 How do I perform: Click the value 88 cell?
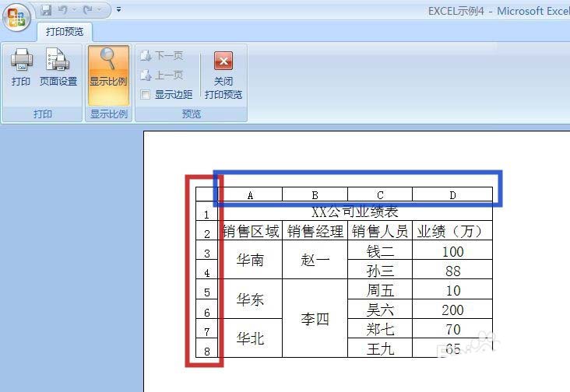[x=452, y=271]
